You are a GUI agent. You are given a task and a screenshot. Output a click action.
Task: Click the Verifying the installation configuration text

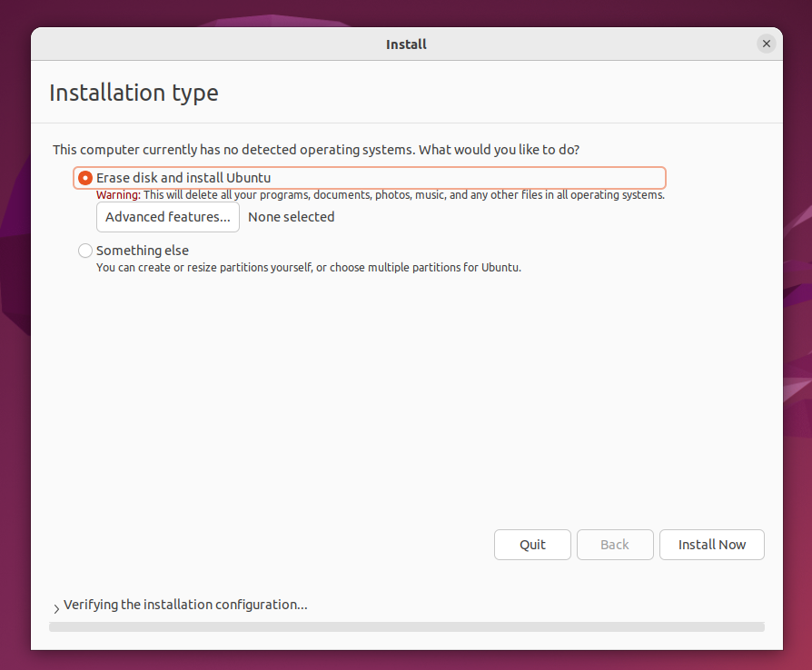(185, 605)
